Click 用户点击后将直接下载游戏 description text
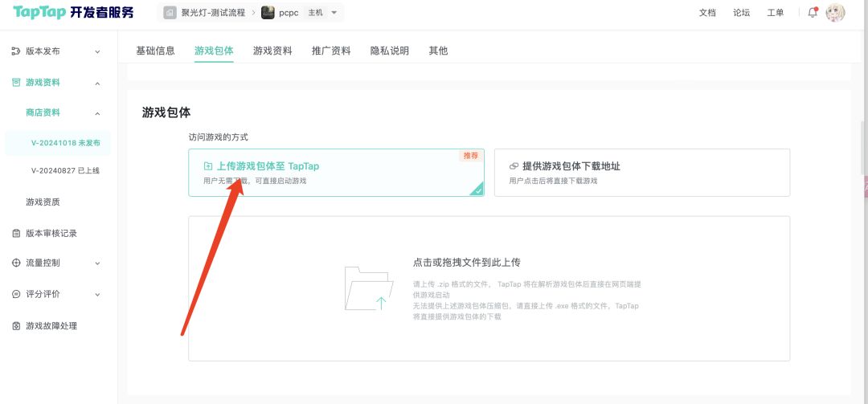 pos(553,181)
